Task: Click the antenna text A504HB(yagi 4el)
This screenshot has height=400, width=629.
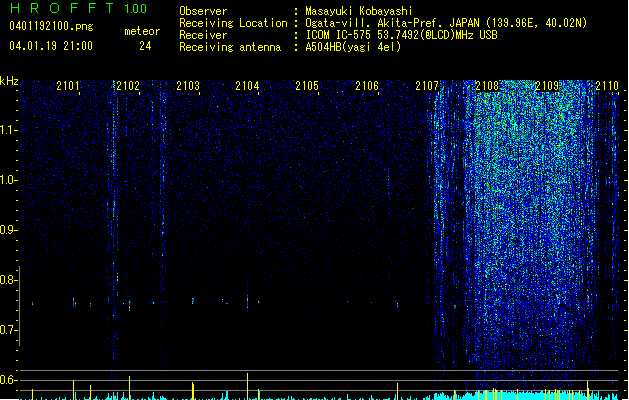Action: [353, 47]
